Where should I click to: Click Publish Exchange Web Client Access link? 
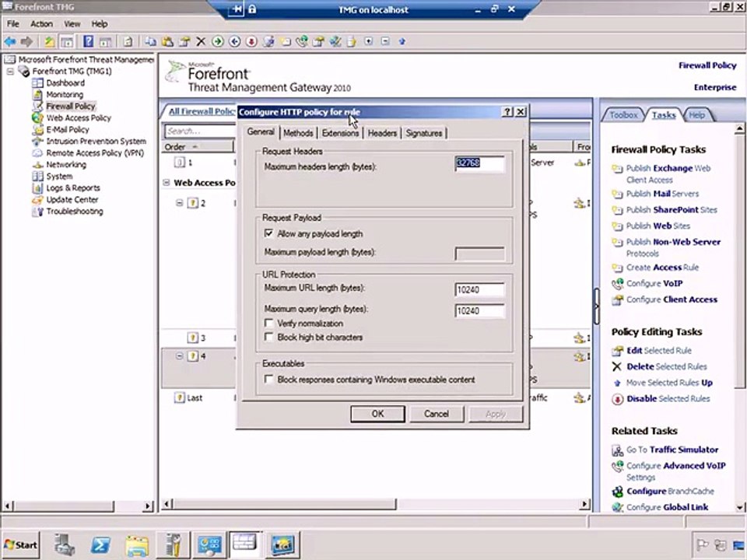pos(668,173)
